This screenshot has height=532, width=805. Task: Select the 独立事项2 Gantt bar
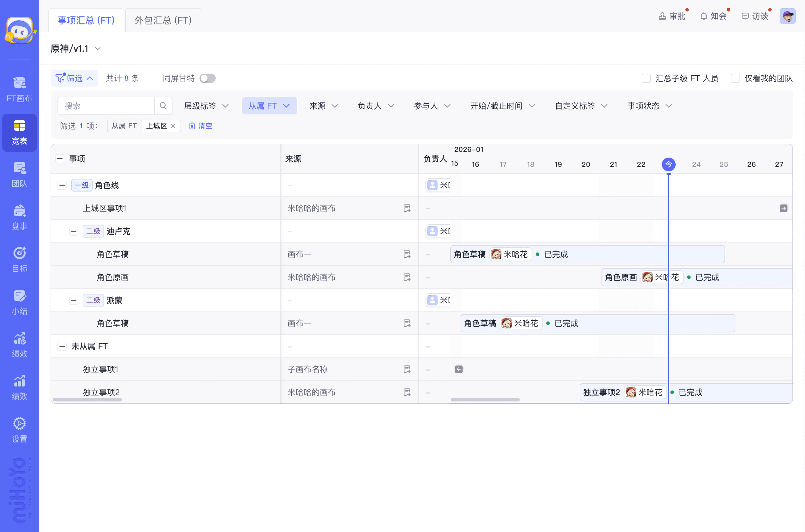(x=686, y=393)
